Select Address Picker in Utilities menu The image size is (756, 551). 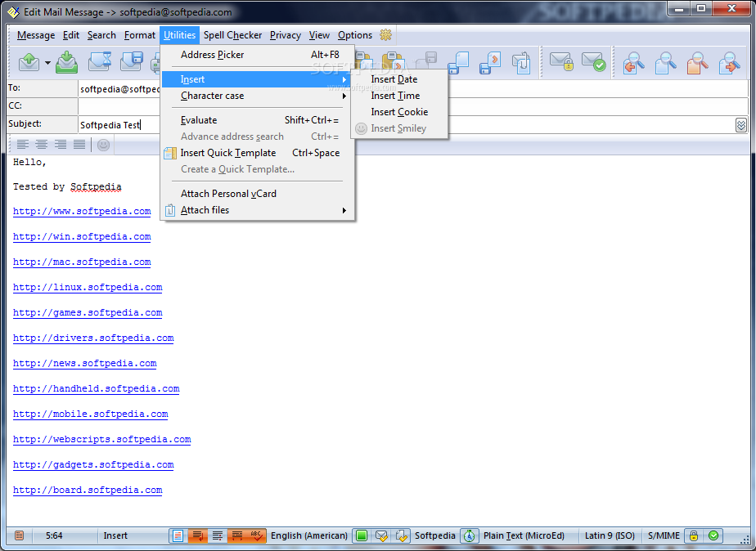coord(259,55)
